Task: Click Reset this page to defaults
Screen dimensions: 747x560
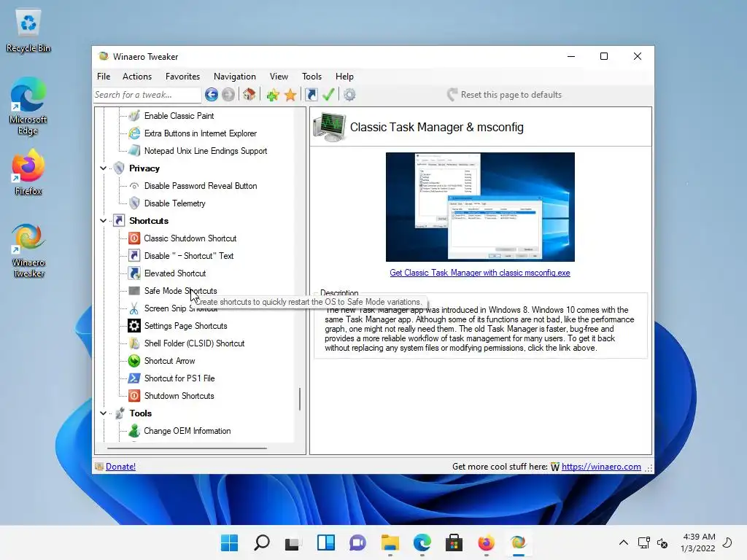Action: (x=504, y=95)
